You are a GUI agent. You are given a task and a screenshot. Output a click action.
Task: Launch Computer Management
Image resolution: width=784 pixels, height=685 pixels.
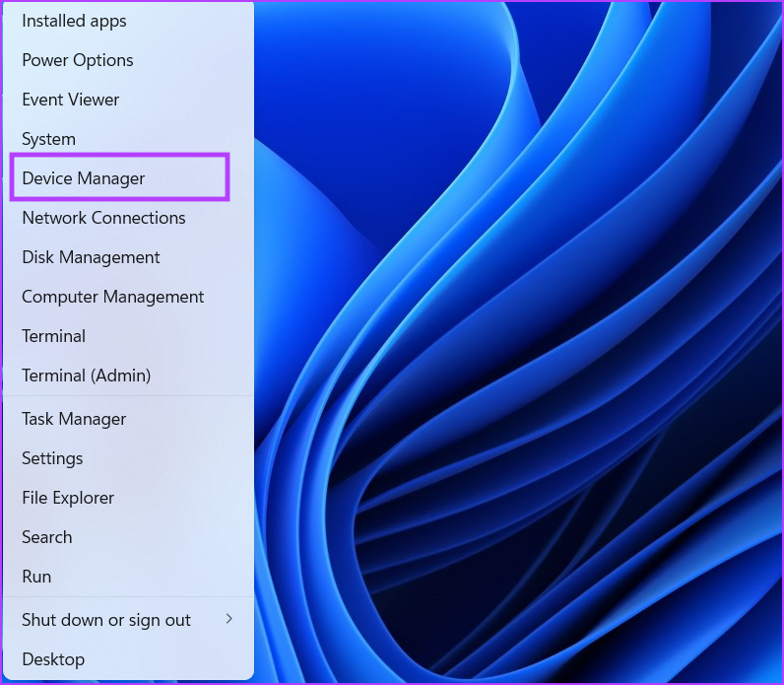click(112, 297)
